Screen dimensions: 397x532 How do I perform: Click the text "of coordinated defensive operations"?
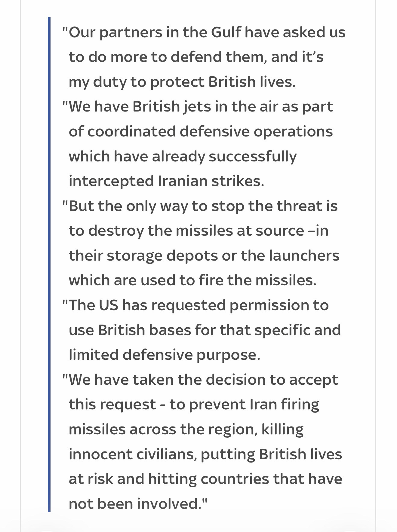click(201, 131)
